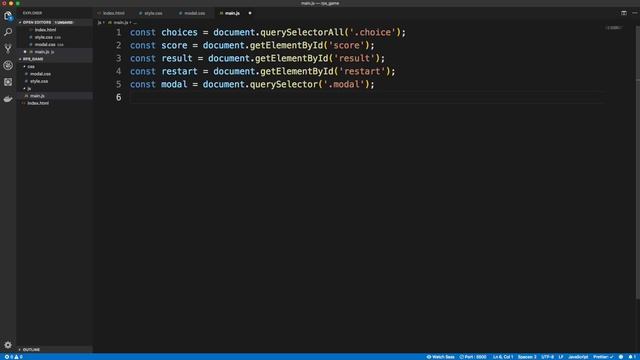Image resolution: width=640 pixels, height=360 pixels.
Task: Click the 'modal' variable name on line 5
Action: click(174, 84)
